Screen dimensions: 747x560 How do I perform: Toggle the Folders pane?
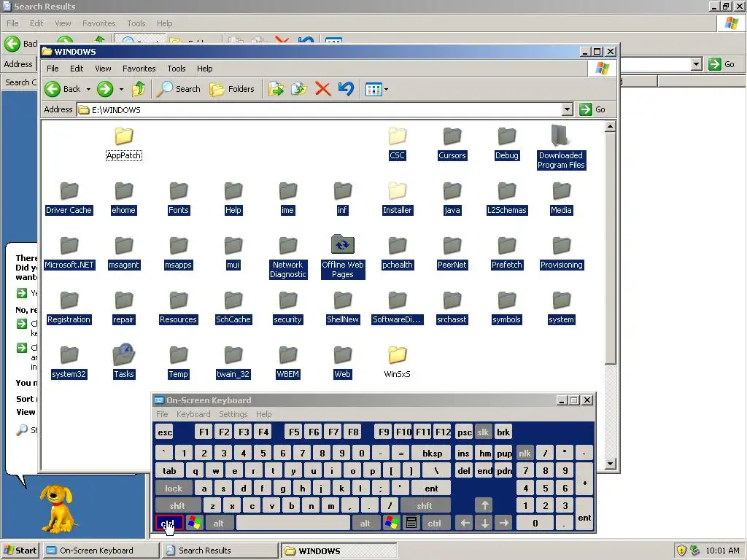pyautogui.click(x=232, y=89)
